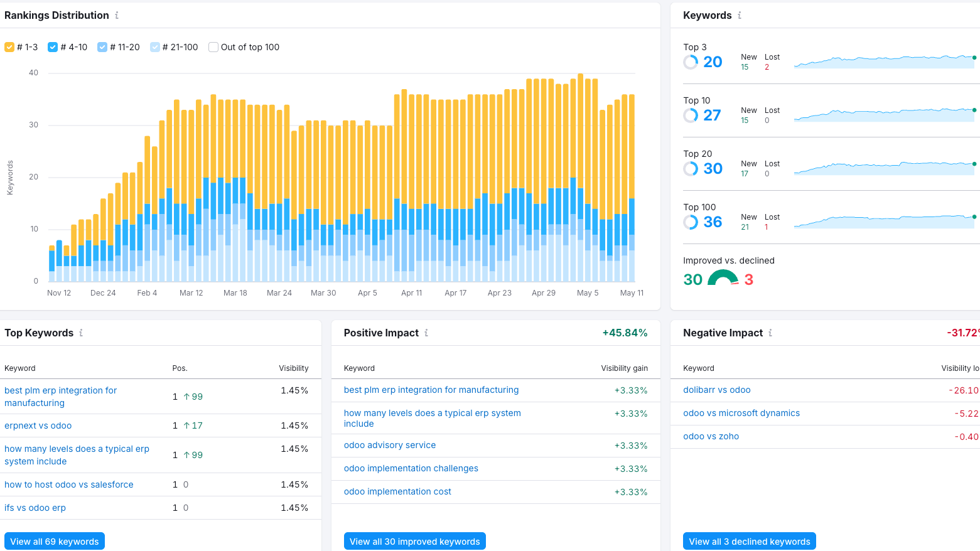The height and width of the screenshot is (551, 980).
Task: Click the Keywords panel info icon
Action: 740,15
